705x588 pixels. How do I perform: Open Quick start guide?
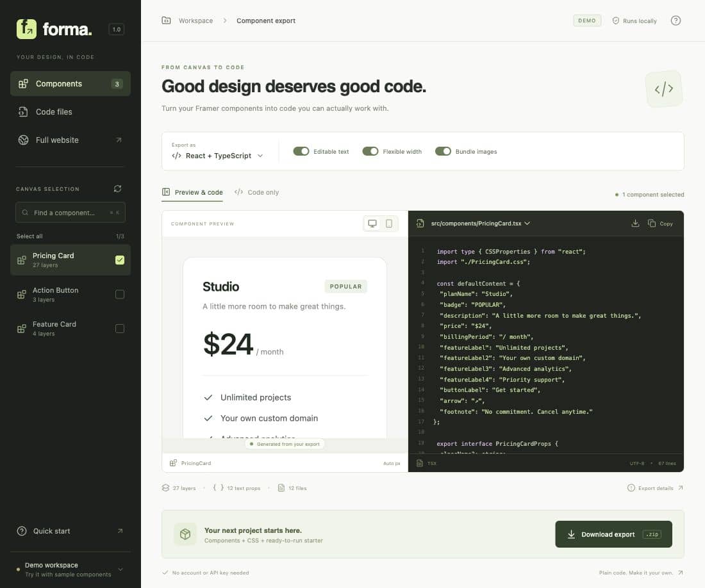(x=70, y=531)
